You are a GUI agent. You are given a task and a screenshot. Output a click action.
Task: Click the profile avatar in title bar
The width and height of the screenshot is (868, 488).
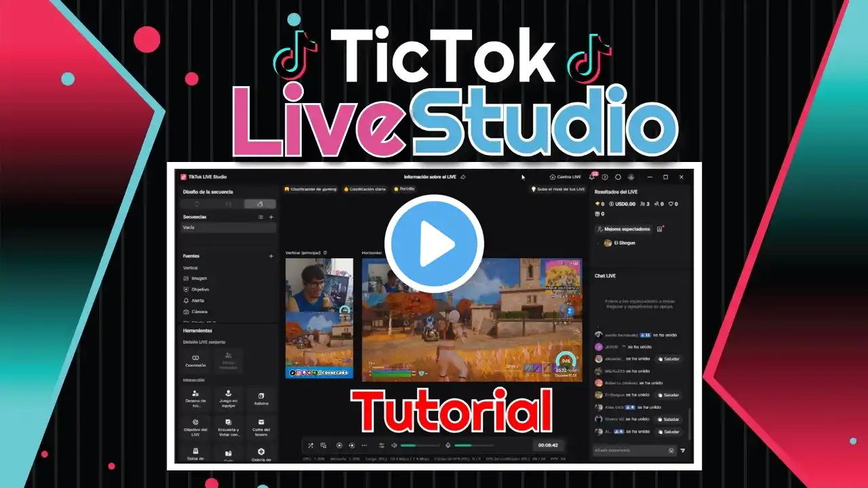click(x=631, y=177)
